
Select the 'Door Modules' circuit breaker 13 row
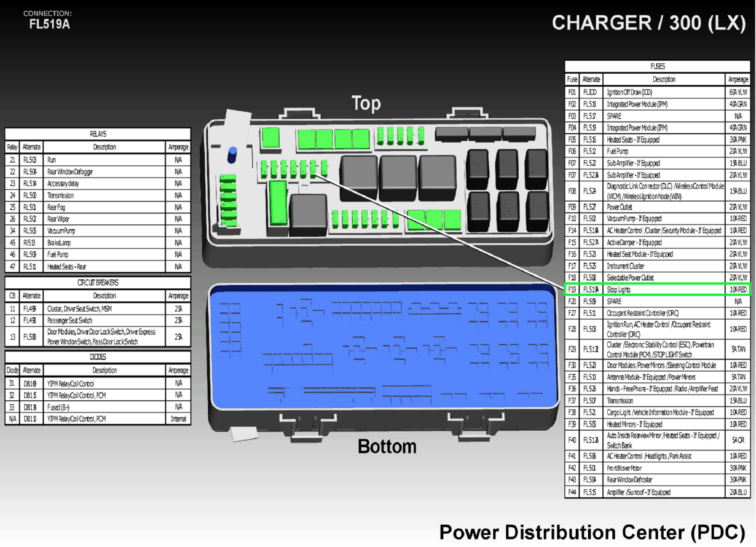tap(98, 337)
